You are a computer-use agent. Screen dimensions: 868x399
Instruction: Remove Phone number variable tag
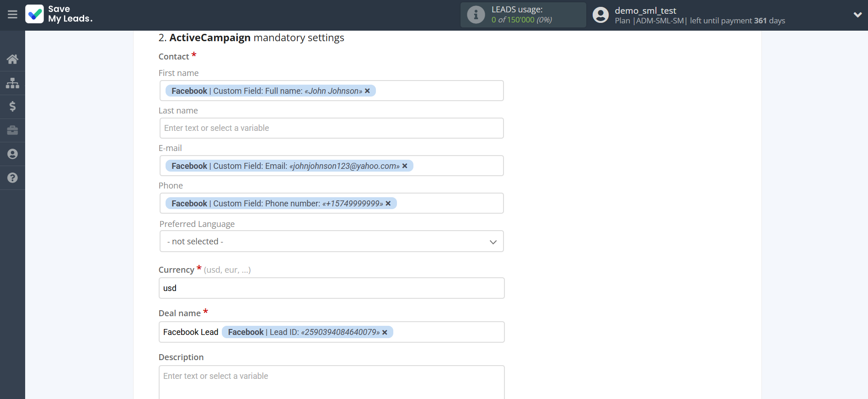[x=388, y=204]
